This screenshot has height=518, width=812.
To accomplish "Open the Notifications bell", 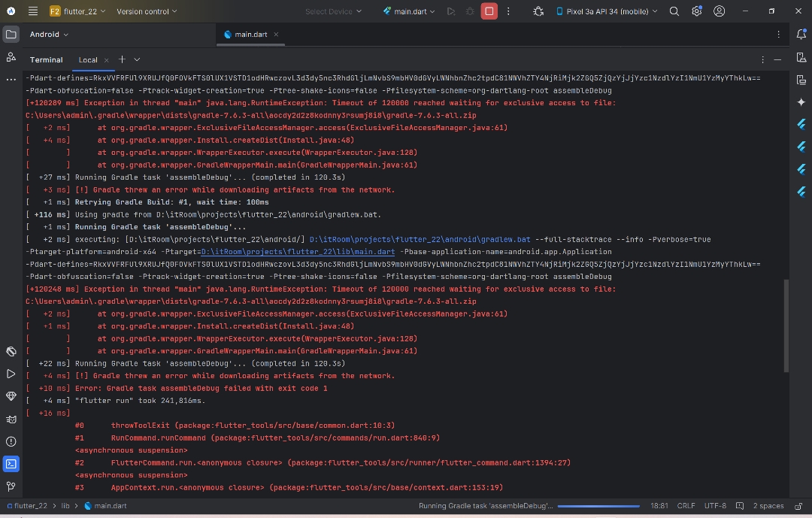I will coord(801,34).
